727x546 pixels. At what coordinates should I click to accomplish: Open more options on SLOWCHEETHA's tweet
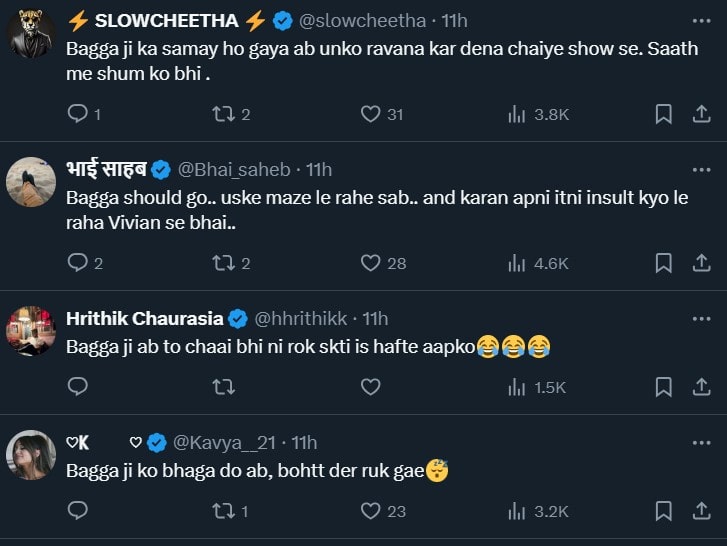[x=701, y=20]
